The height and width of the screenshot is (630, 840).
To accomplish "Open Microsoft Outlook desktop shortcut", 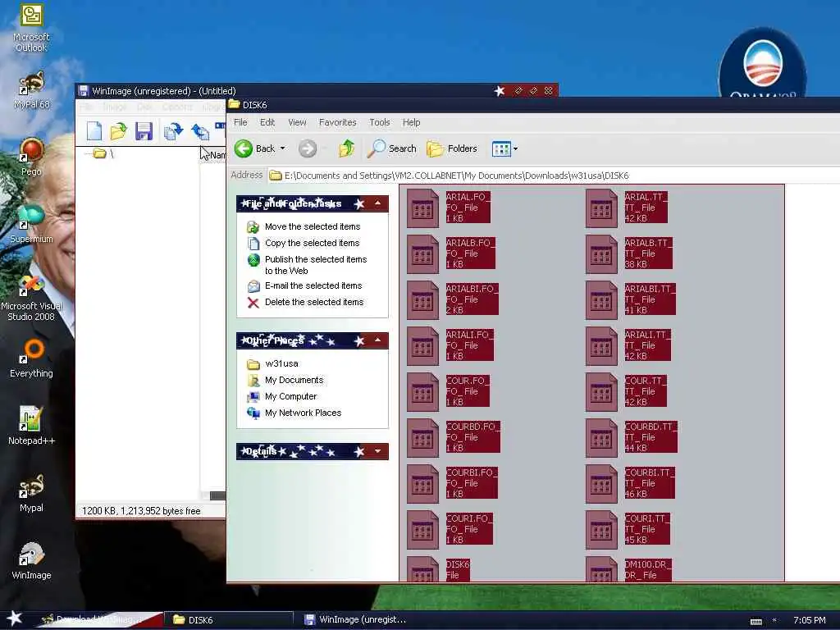I will [x=31, y=28].
